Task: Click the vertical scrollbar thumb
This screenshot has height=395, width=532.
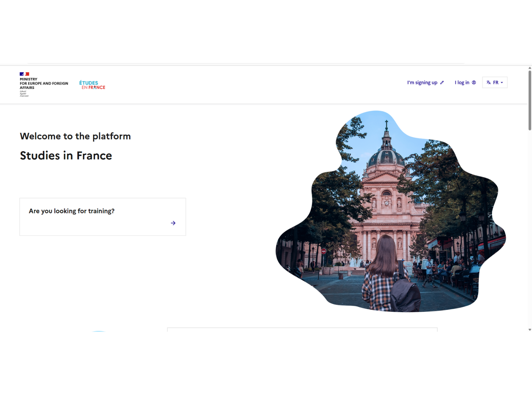Action: (530, 101)
